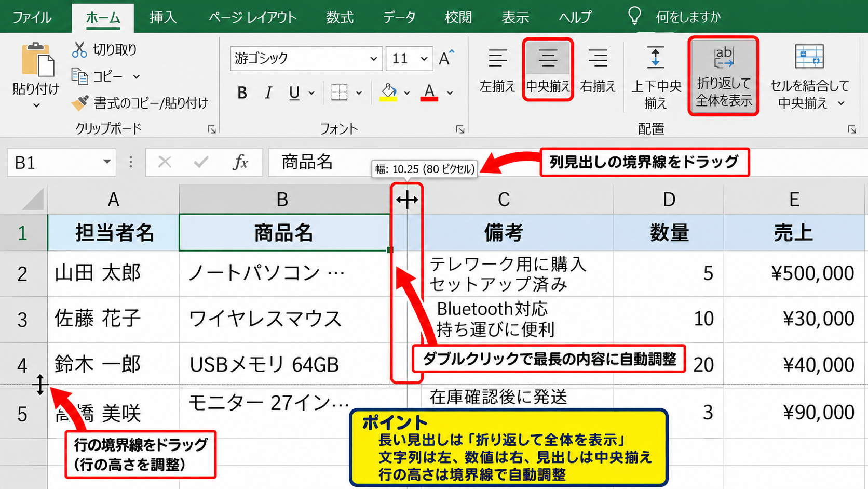Select the Format Painter brush icon
Viewport: 868px width, 489px height.
(80, 103)
